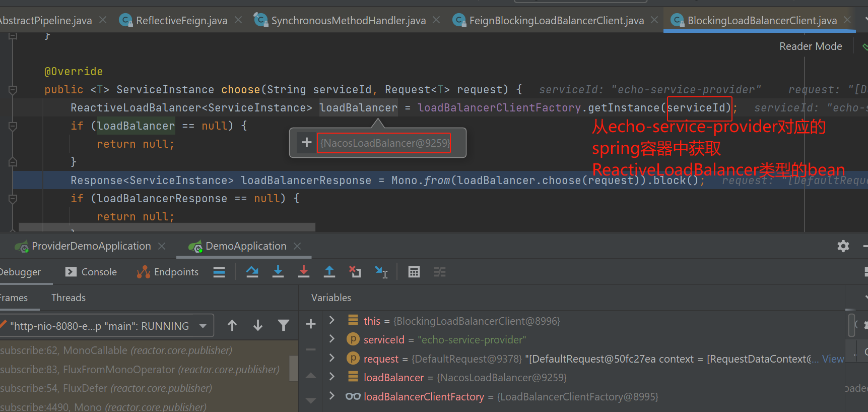
Task: Select the Threads tab
Action: pos(69,298)
